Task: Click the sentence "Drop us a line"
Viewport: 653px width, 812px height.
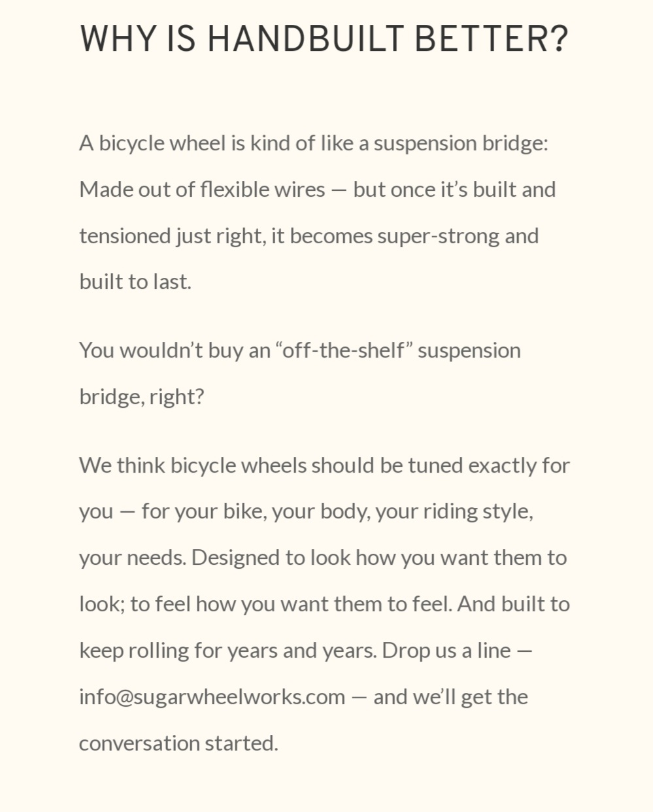Action: pos(446,651)
